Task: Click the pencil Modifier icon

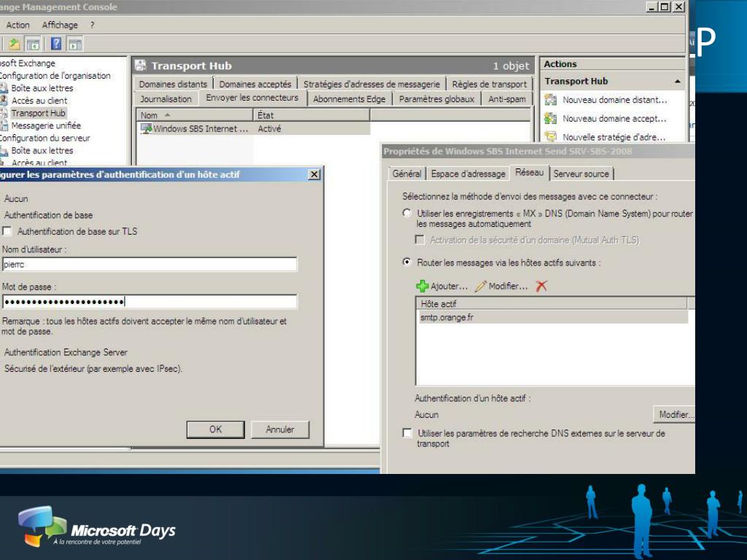Action: click(x=481, y=286)
